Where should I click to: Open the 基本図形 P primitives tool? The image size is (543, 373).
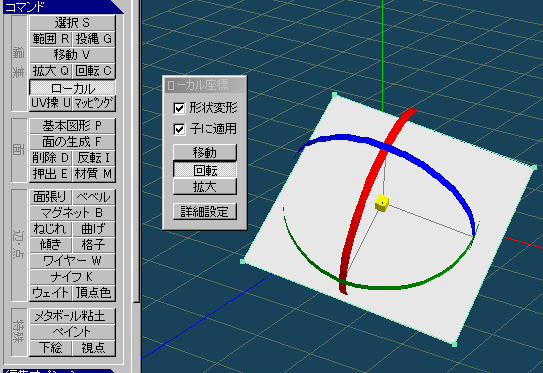[72, 126]
